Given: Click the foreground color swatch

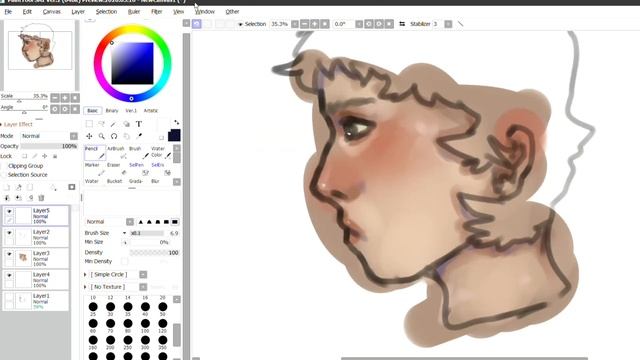Looking at the screenshot, I should click(x=174, y=135).
